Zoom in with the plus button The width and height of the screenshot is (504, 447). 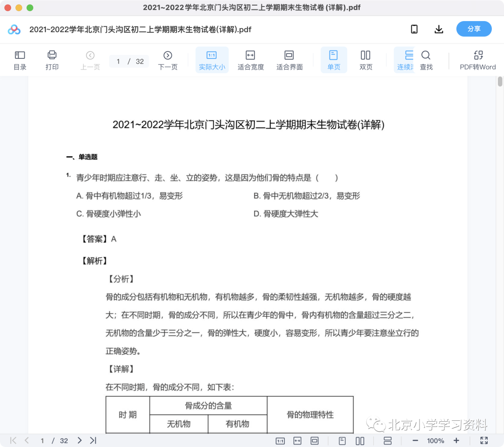coord(456,440)
